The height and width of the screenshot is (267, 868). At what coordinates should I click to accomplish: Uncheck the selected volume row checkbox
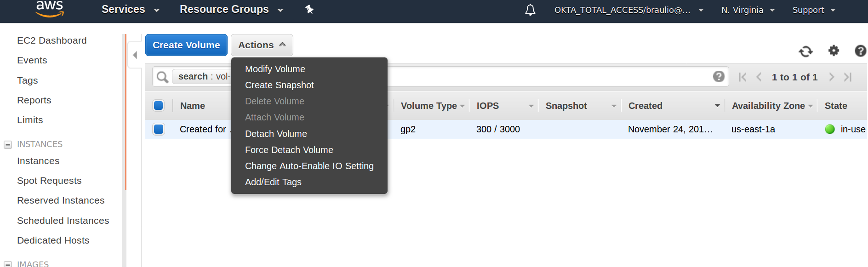[159, 129]
